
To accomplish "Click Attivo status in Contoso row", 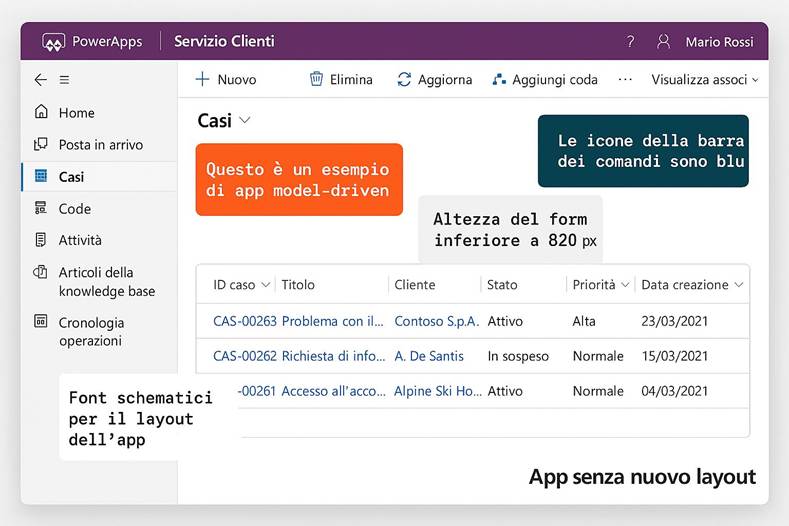I will 505,321.
